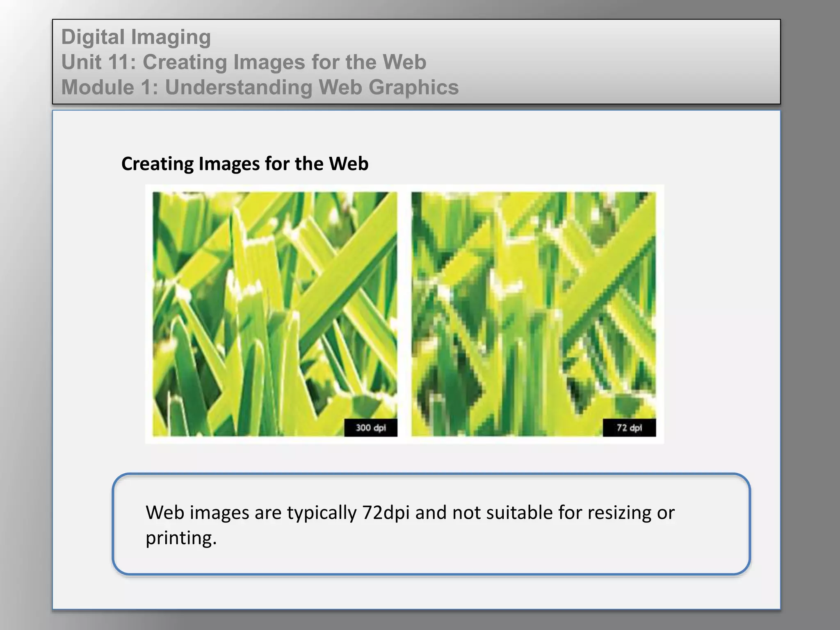Click the black '300 dpi' label
The image size is (840, 630).
click(x=371, y=428)
